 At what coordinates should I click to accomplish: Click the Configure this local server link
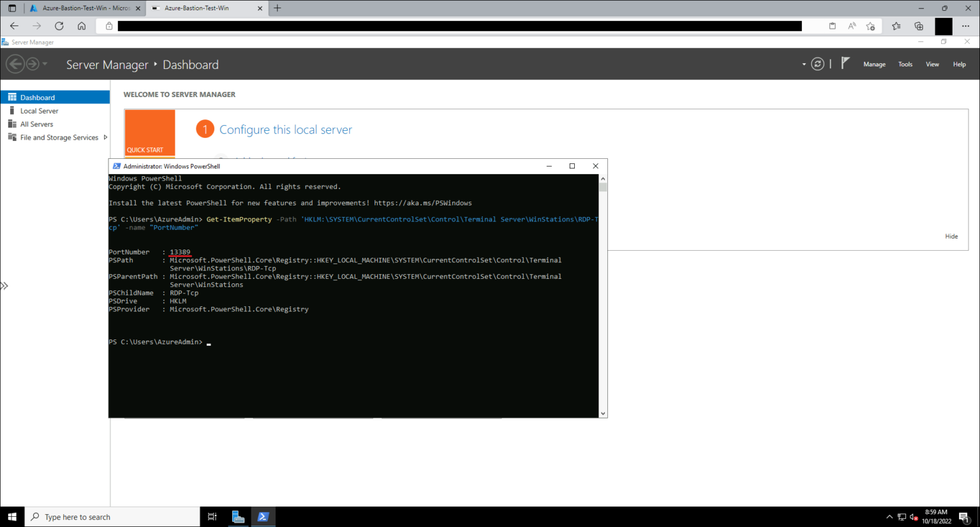285,130
